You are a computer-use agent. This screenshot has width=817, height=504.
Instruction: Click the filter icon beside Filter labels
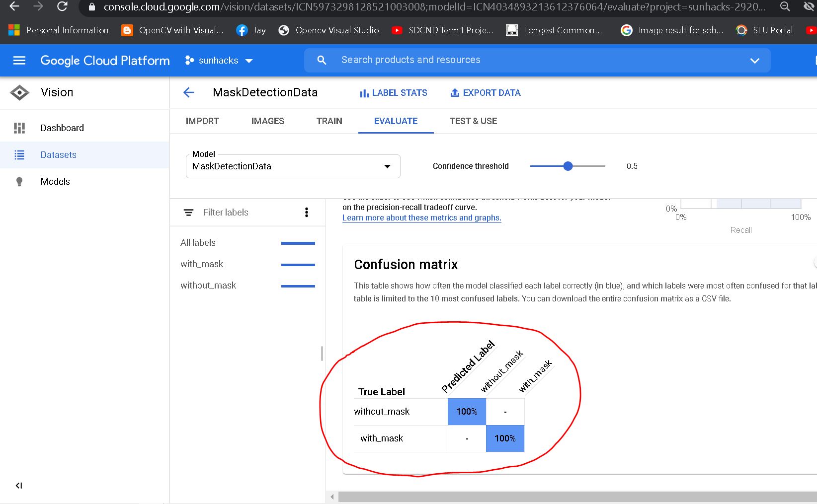click(x=188, y=213)
